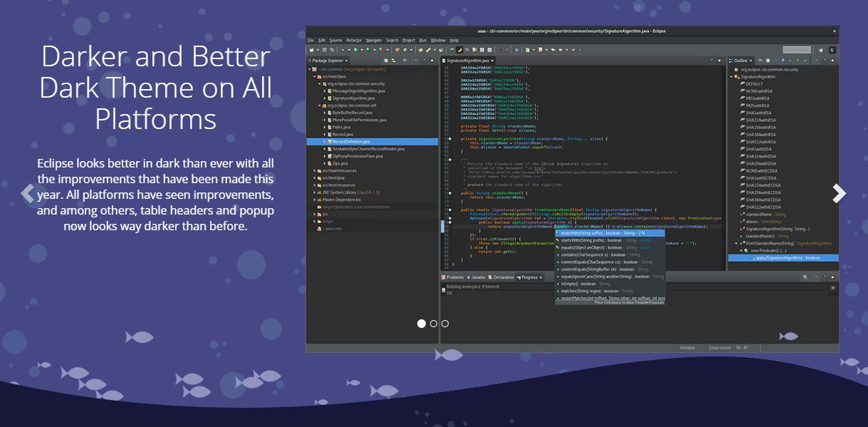The height and width of the screenshot is (427, 868).
Task: Open the Search menu in Eclipse
Action: point(392,40)
